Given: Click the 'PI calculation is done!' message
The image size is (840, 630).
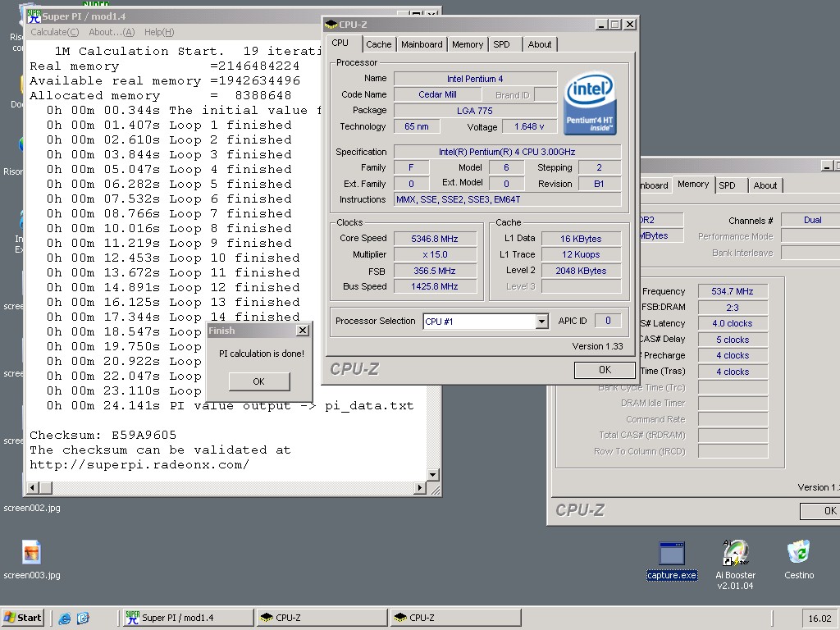Looking at the screenshot, I should [262, 354].
